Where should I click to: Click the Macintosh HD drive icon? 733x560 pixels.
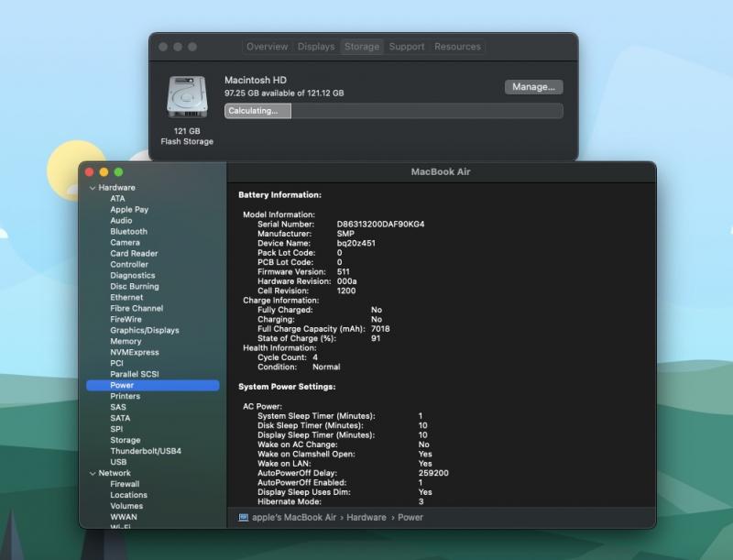(187, 98)
